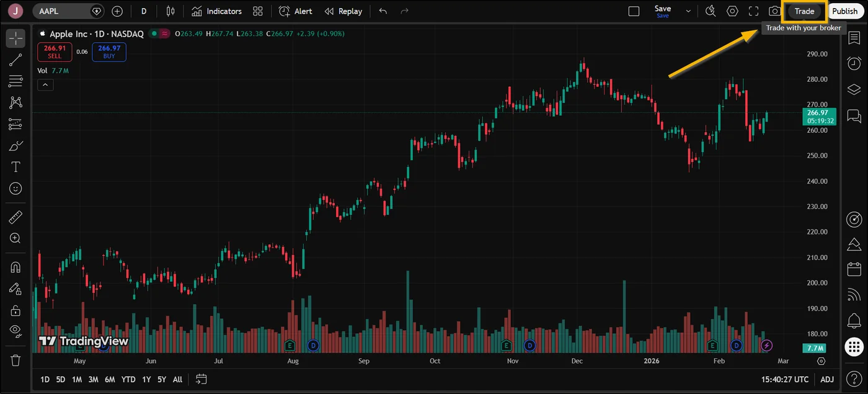The height and width of the screenshot is (394, 868).
Task: Select the ruler measure tool
Action: 15,217
